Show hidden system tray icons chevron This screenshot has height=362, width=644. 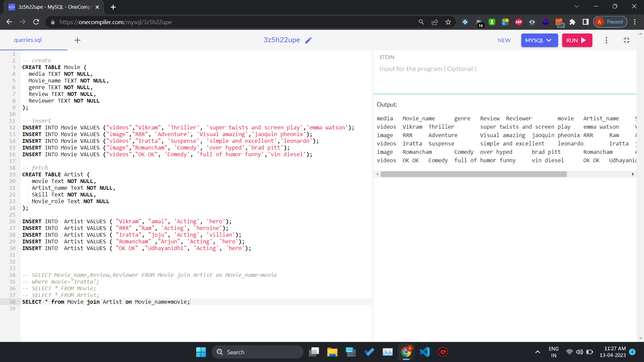pos(537,352)
